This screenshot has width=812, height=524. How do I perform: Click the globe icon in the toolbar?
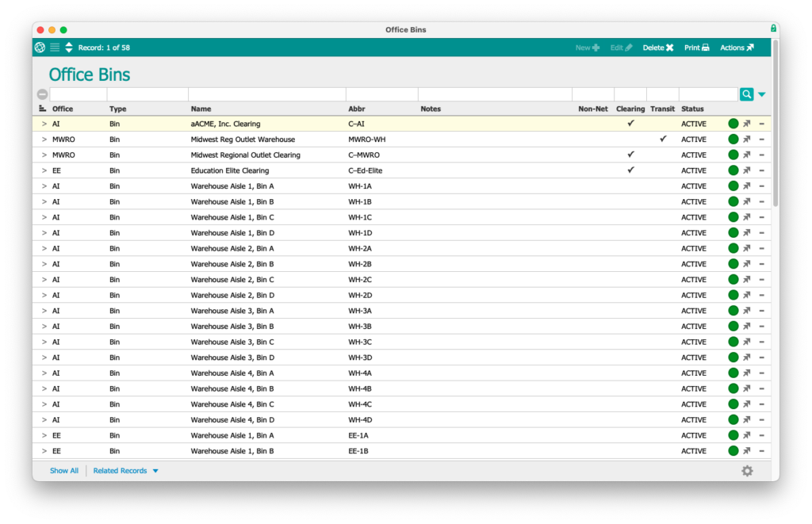click(x=39, y=47)
